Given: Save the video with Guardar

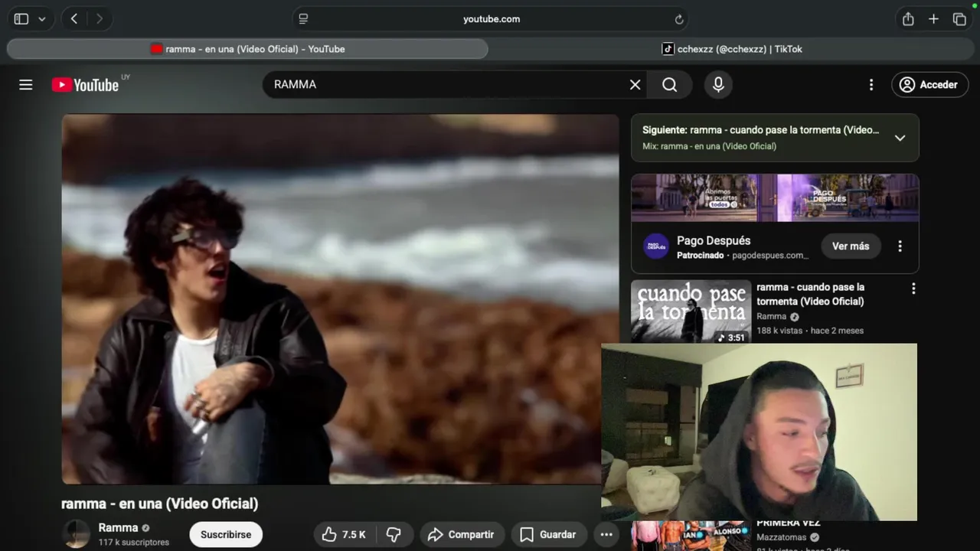Looking at the screenshot, I should (x=547, y=534).
